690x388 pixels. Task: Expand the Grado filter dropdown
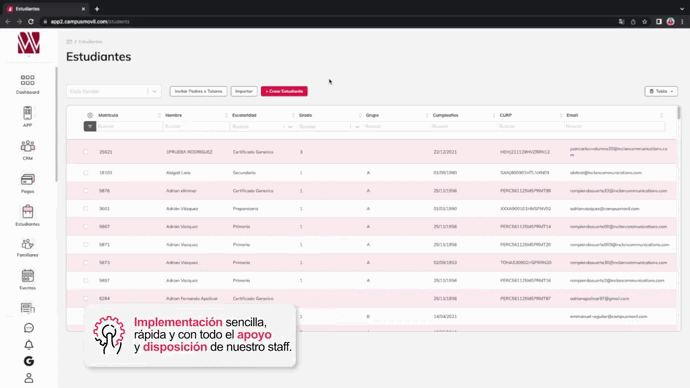[357, 127]
